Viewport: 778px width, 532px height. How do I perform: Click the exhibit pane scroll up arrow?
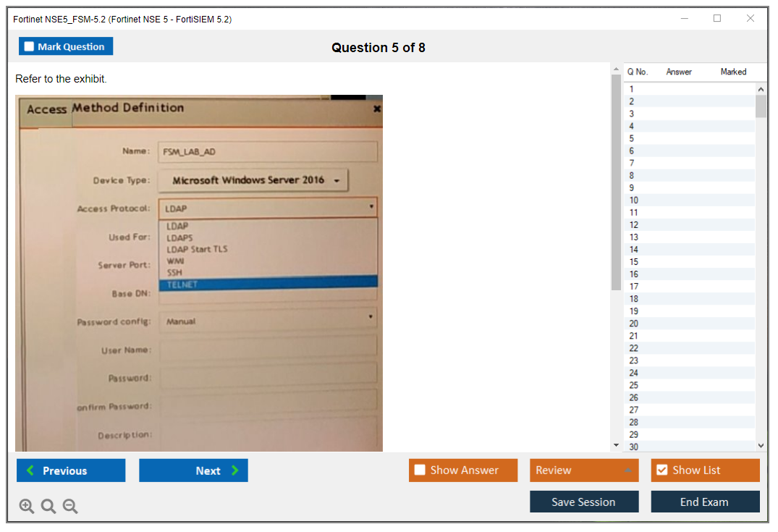tap(616, 69)
